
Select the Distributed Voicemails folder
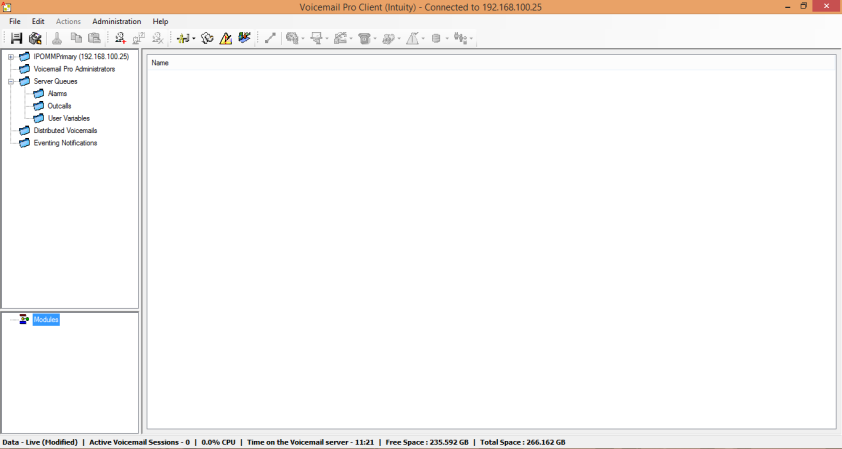pyautogui.click(x=66, y=131)
